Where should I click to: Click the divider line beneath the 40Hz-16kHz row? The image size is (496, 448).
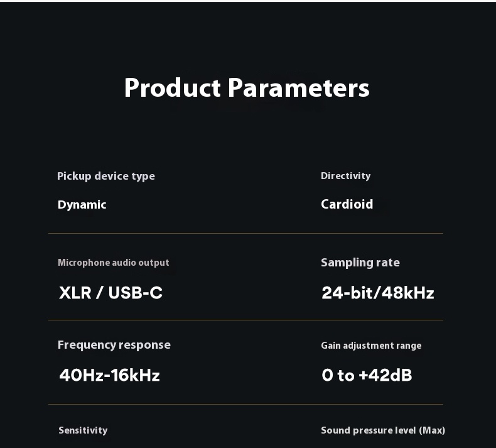(x=245, y=404)
